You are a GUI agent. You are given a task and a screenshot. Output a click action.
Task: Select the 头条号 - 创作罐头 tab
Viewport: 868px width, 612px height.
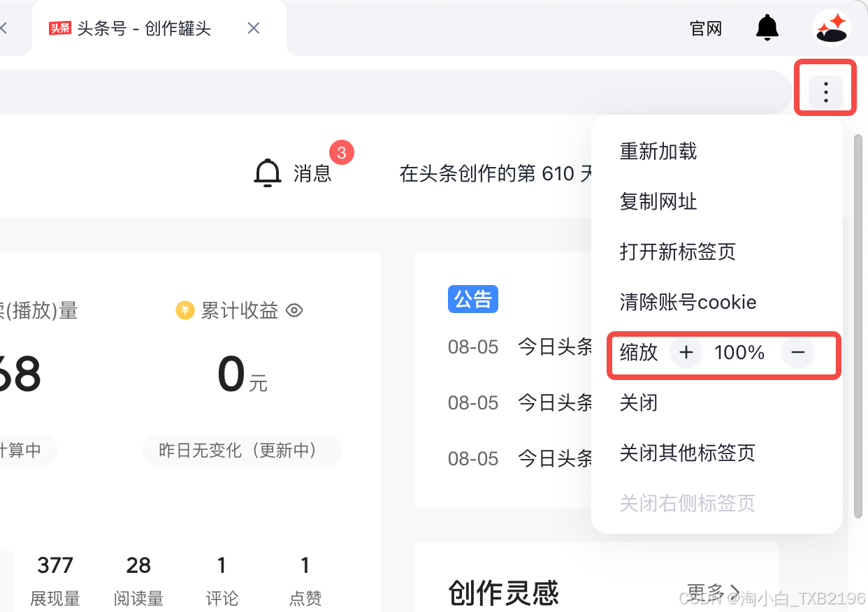click(x=159, y=28)
